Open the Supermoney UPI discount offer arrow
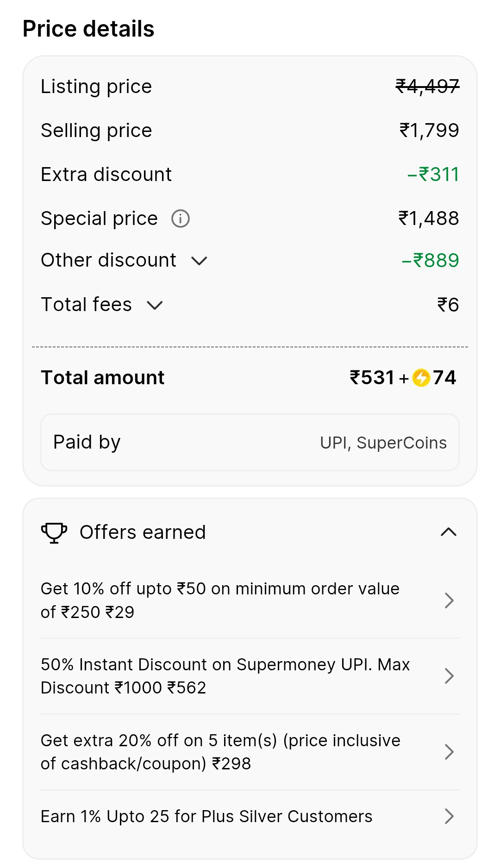 [449, 676]
